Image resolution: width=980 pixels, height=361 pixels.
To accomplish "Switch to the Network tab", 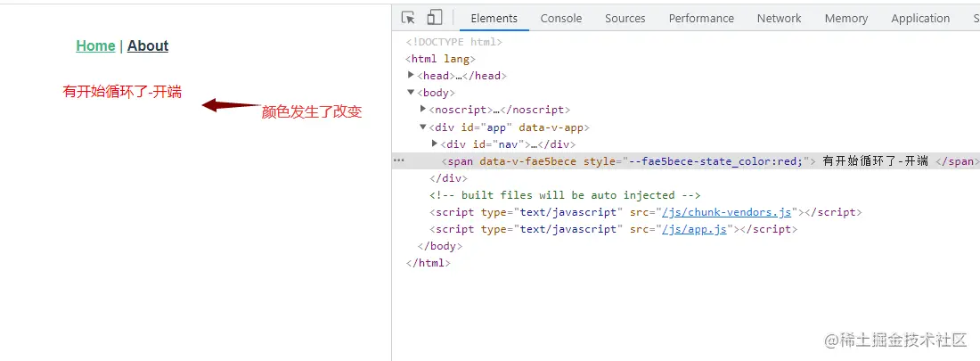I will (779, 18).
